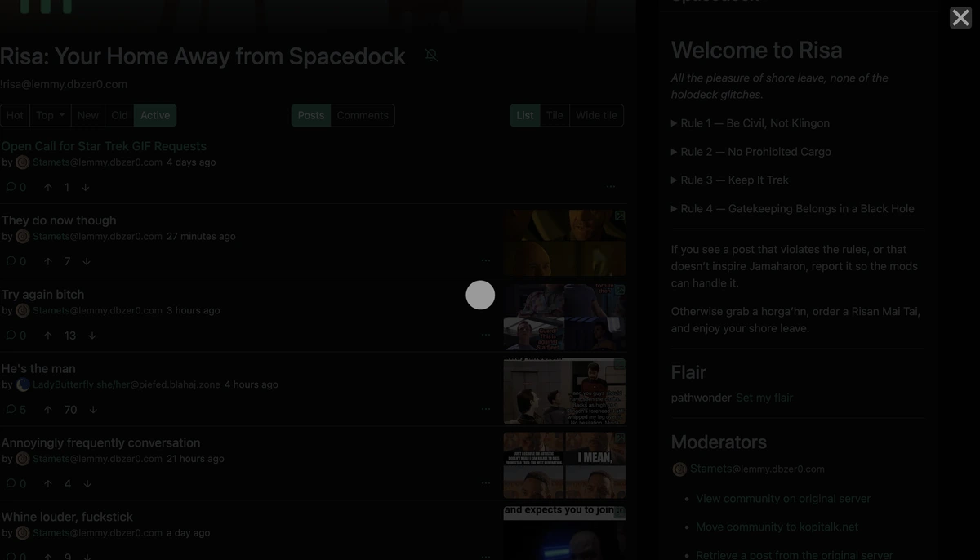Expand Rule 1 — Be Civil, Not Klingon

(751, 122)
